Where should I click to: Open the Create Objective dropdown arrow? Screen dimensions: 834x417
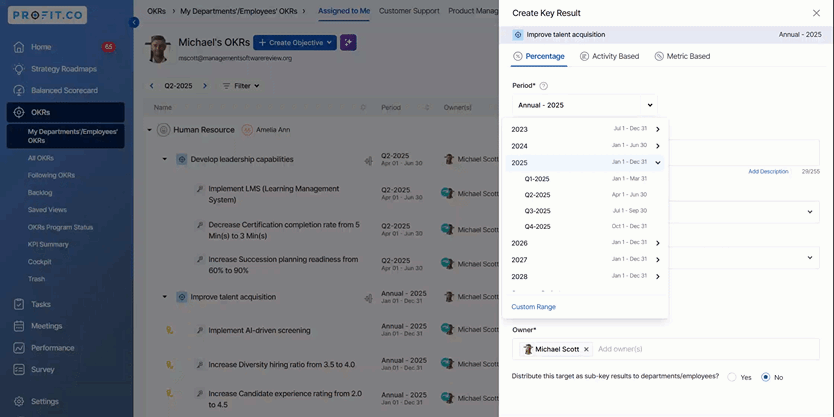click(330, 43)
